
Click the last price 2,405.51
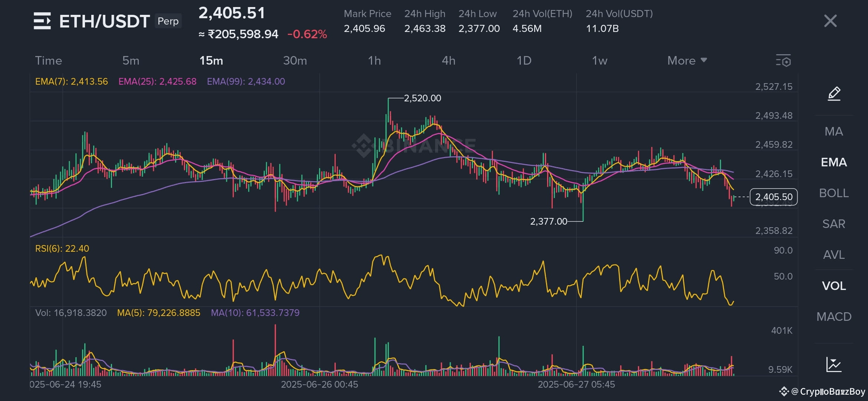tap(232, 13)
